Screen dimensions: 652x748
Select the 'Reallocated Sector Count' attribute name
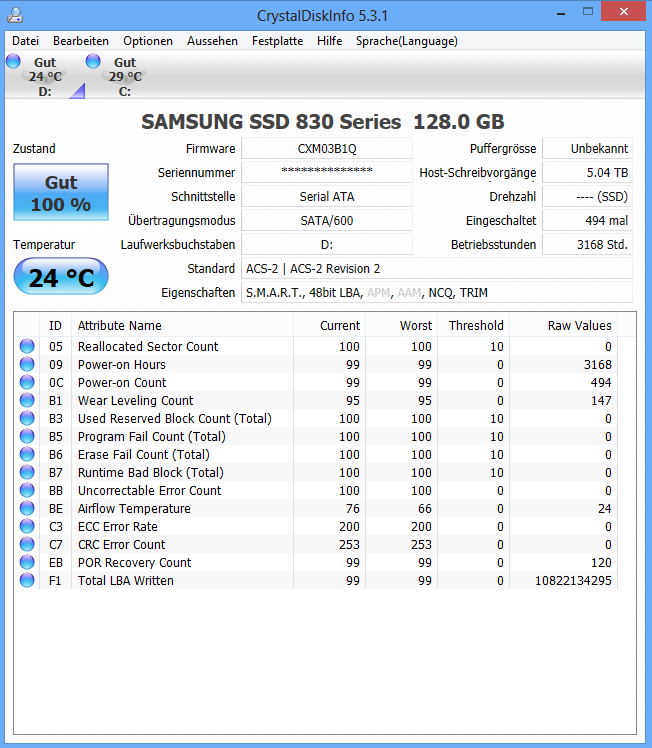click(148, 346)
